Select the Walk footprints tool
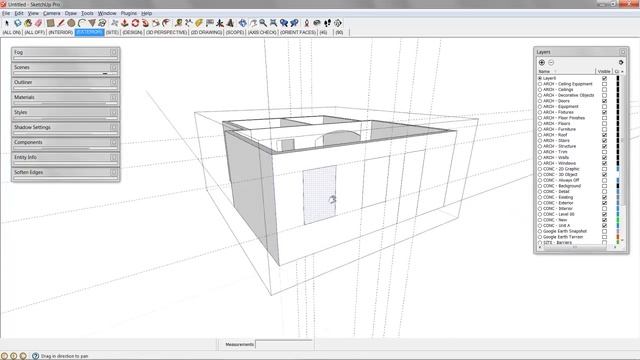The width and height of the screenshot is (640, 360). pos(327,23)
